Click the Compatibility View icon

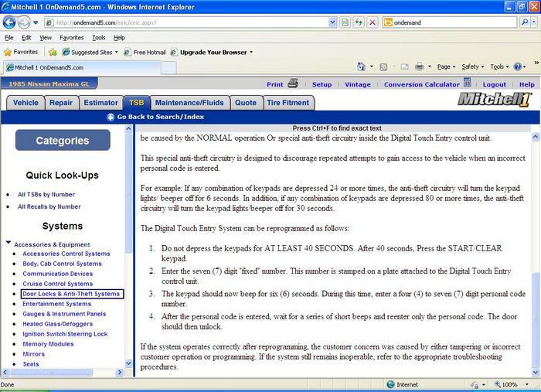click(x=345, y=22)
